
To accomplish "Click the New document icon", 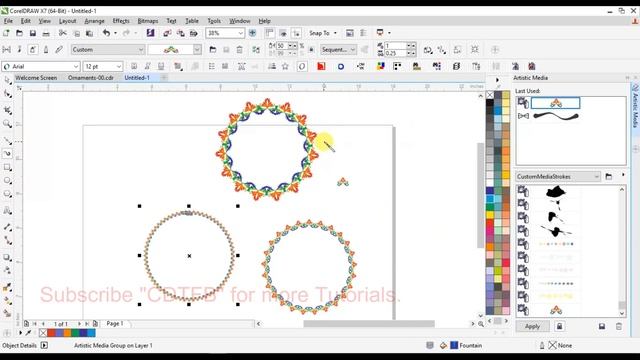I will (6, 33).
